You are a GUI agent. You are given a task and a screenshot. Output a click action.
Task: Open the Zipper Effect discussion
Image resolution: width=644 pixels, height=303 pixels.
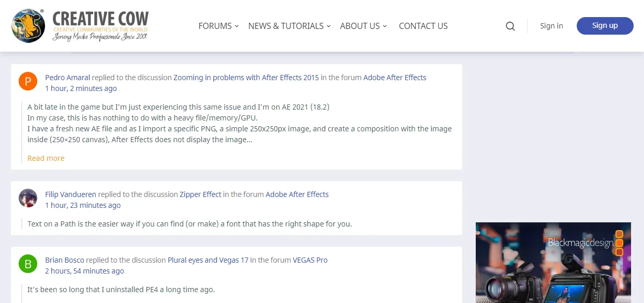[200, 194]
